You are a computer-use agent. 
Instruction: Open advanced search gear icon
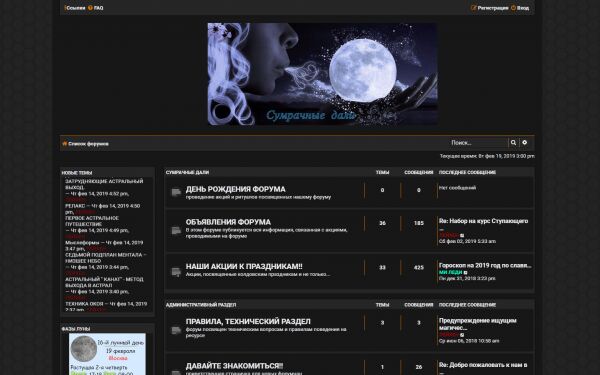[525, 143]
